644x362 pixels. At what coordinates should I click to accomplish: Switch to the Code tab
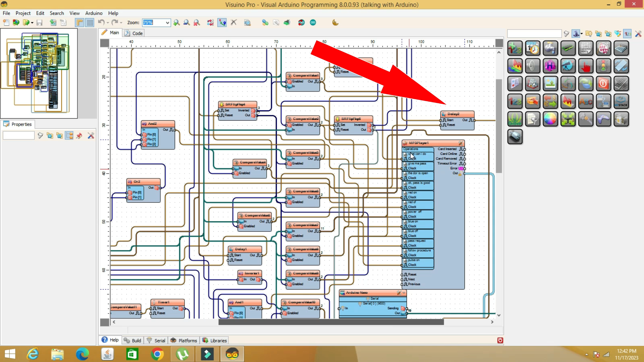133,33
